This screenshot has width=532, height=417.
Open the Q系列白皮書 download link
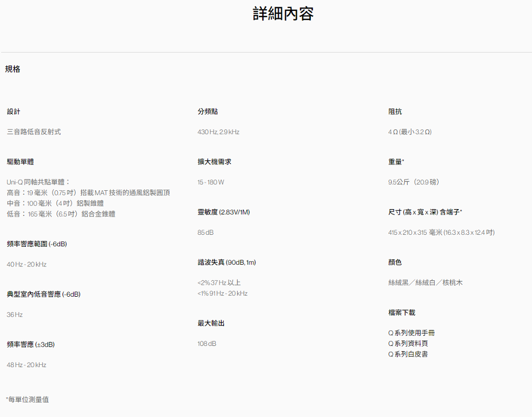[x=408, y=354]
